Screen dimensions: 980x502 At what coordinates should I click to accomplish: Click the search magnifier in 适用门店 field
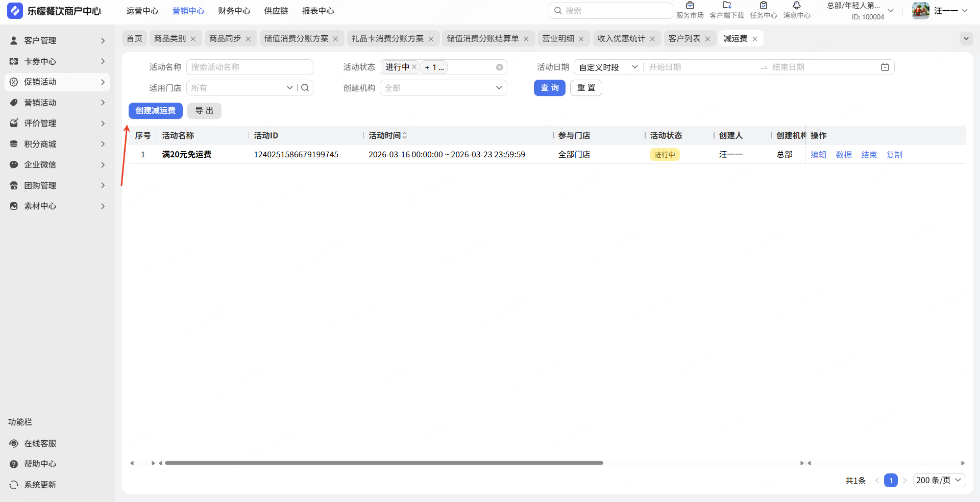click(x=305, y=88)
